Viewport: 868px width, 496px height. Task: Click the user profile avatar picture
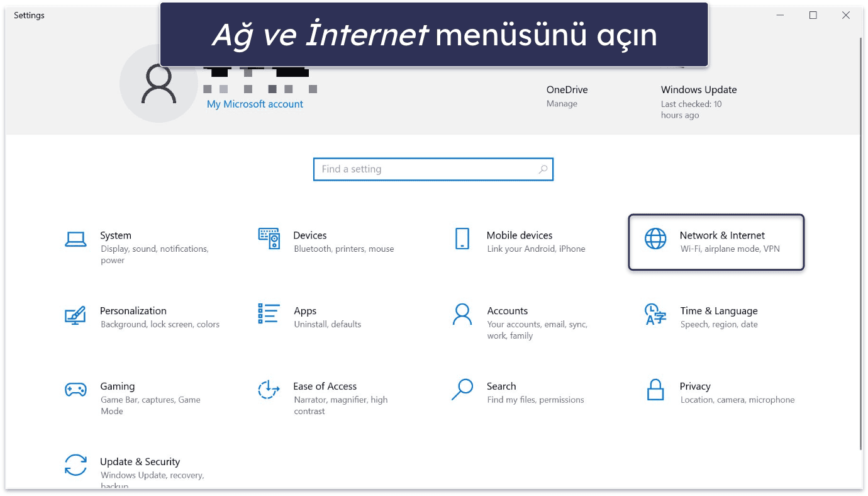(159, 83)
